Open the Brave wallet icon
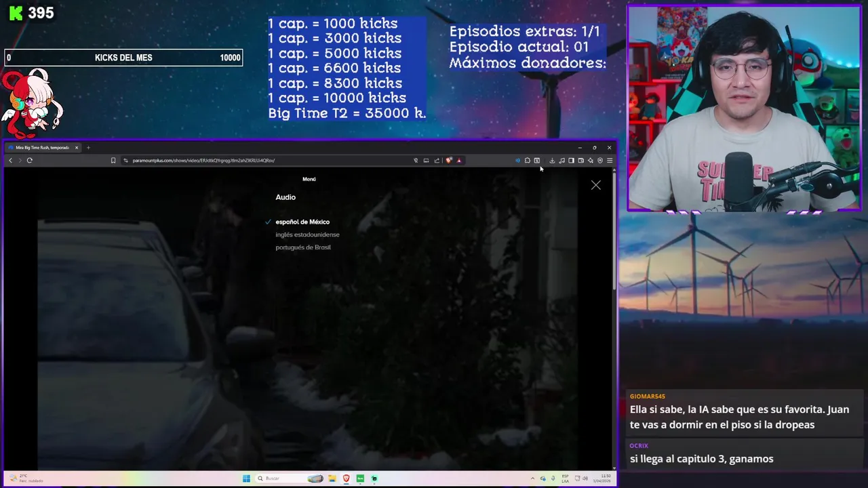Viewport: 868px width, 488px height. pos(580,161)
